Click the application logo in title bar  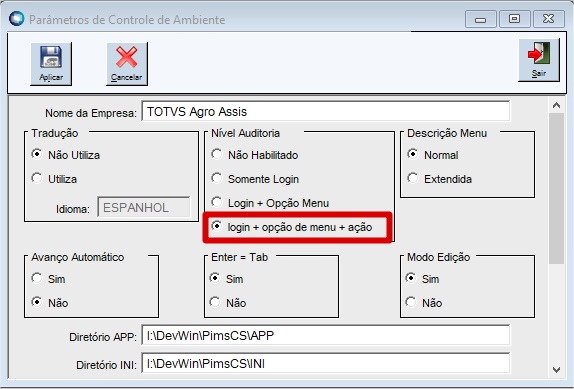pos(16,19)
